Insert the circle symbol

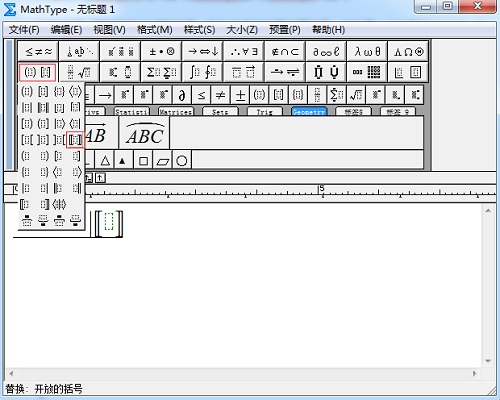coord(182,161)
